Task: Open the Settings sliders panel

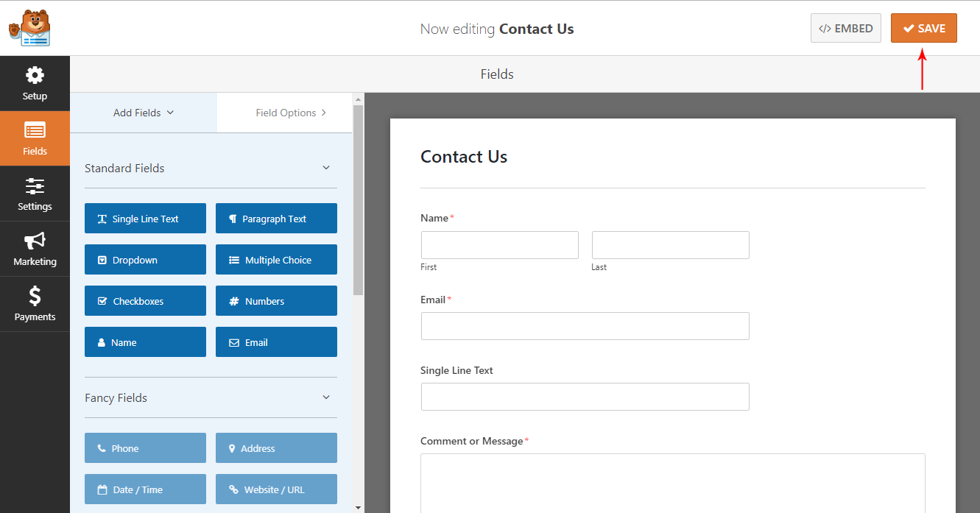Action: coord(35,194)
